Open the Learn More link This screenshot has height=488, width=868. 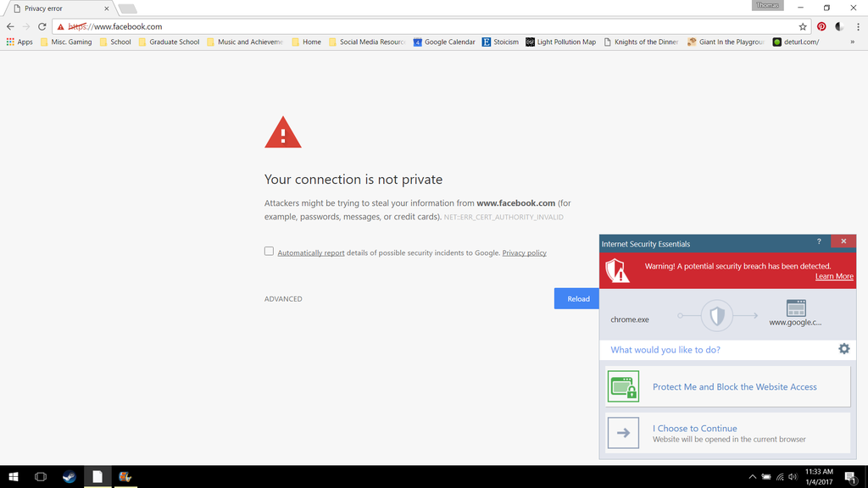pyautogui.click(x=834, y=276)
